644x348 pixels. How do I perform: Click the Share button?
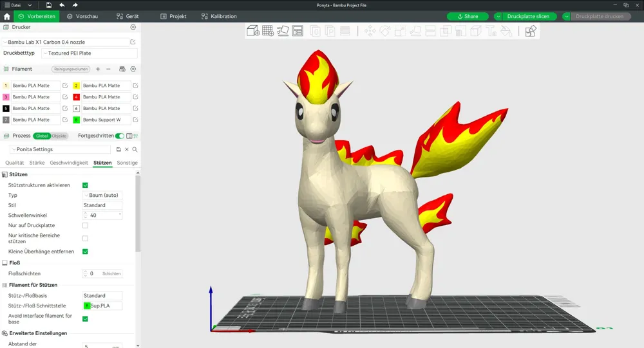coord(468,17)
